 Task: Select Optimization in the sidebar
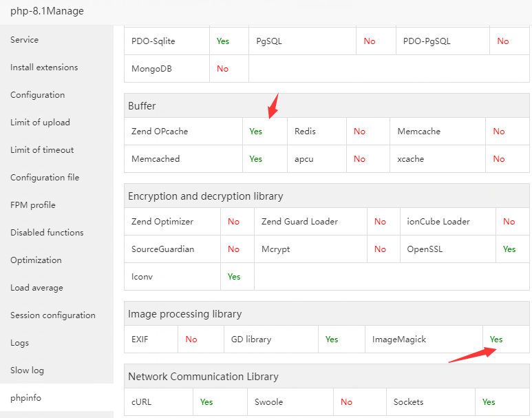(x=36, y=260)
